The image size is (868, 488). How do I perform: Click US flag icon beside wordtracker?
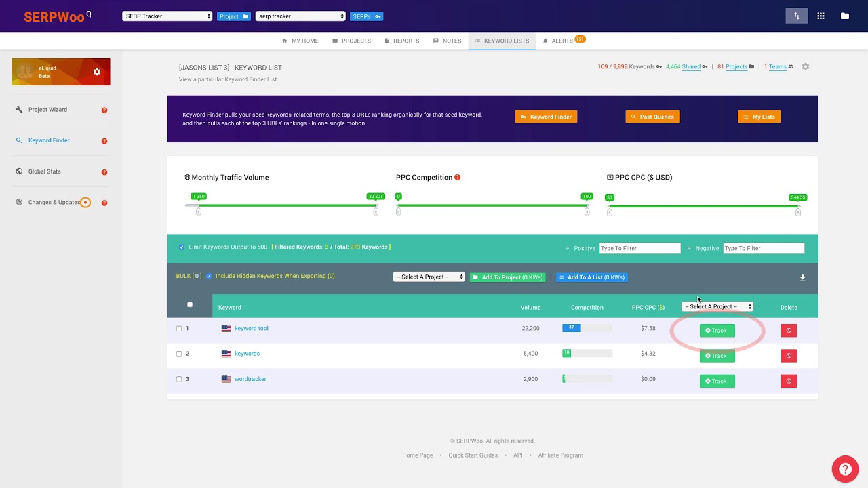pos(226,380)
